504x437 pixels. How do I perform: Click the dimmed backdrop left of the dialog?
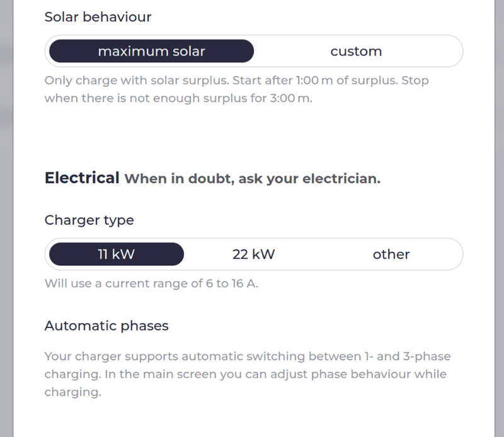click(x=6, y=220)
